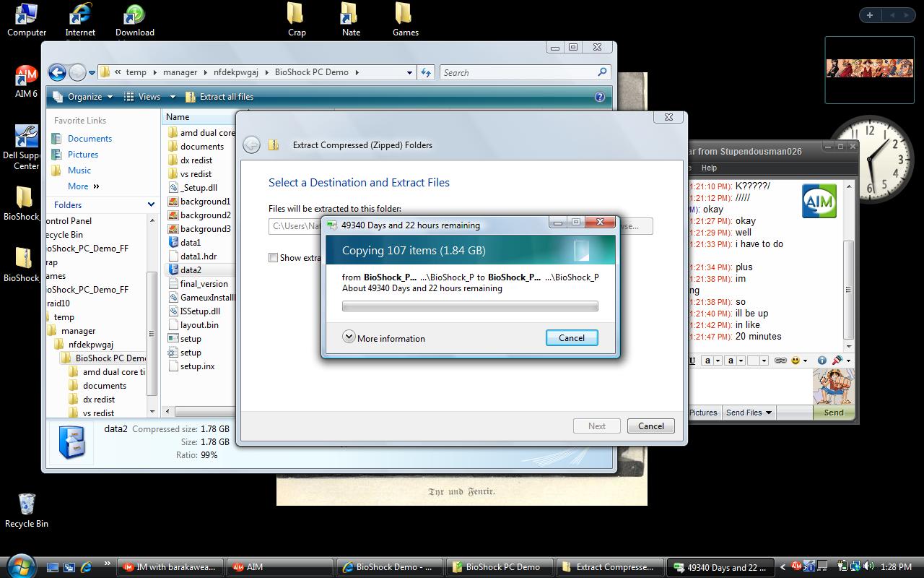Switch to IM with barakawea taskbar item
The width and height of the screenshot is (924, 578).
click(x=170, y=567)
